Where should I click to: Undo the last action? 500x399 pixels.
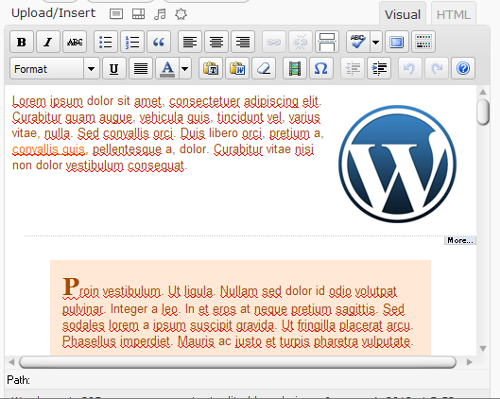coord(410,69)
